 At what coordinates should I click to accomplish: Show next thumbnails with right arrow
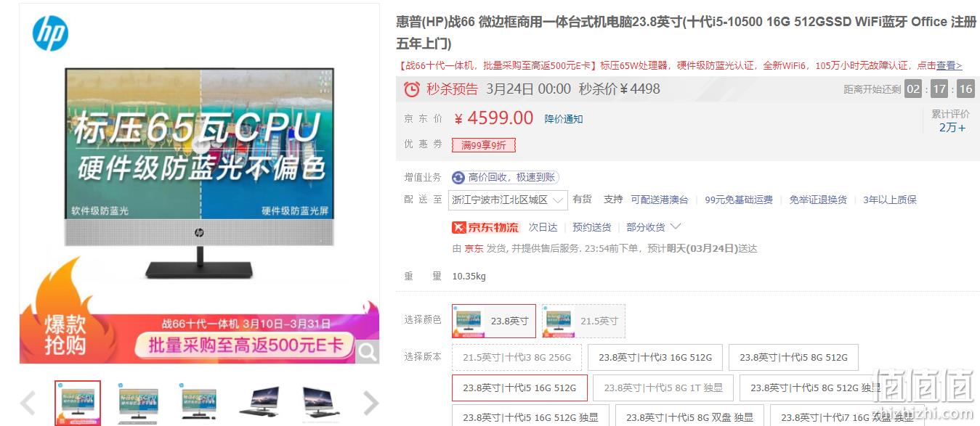[370, 403]
